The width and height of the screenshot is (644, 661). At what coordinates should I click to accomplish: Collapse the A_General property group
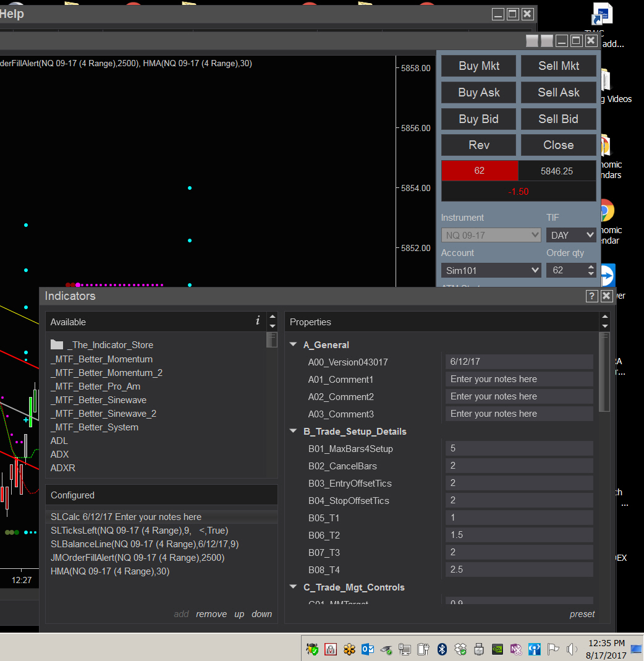(294, 344)
